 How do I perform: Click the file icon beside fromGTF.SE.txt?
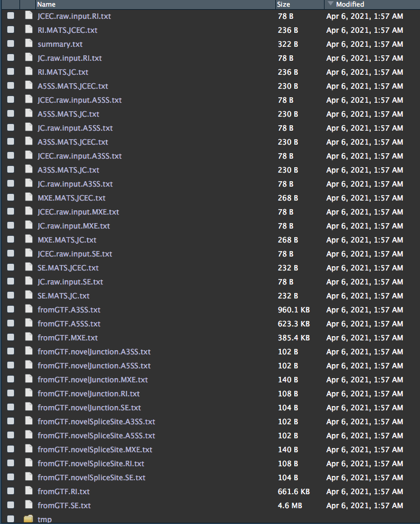coord(29,505)
